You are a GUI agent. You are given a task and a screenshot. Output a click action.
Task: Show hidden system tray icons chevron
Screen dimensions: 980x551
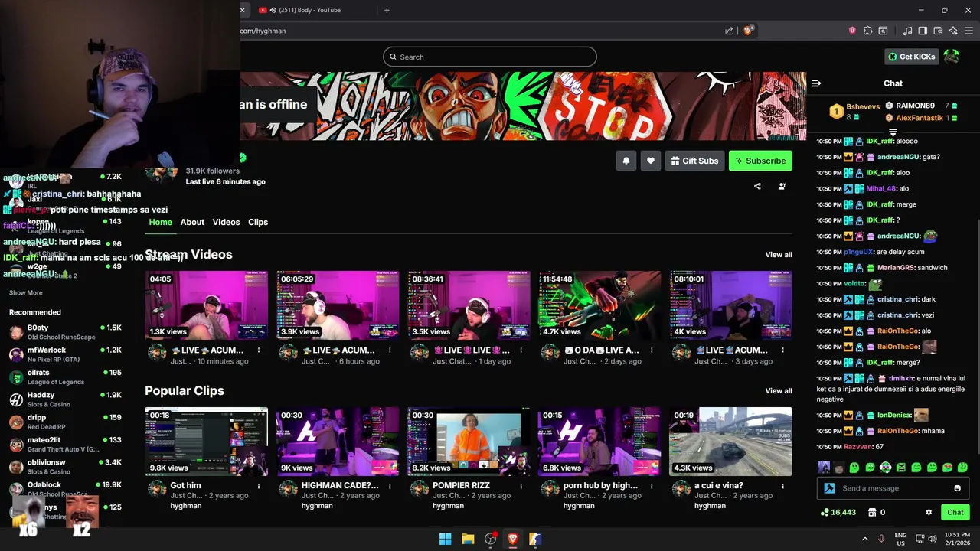click(x=865, y=539)
